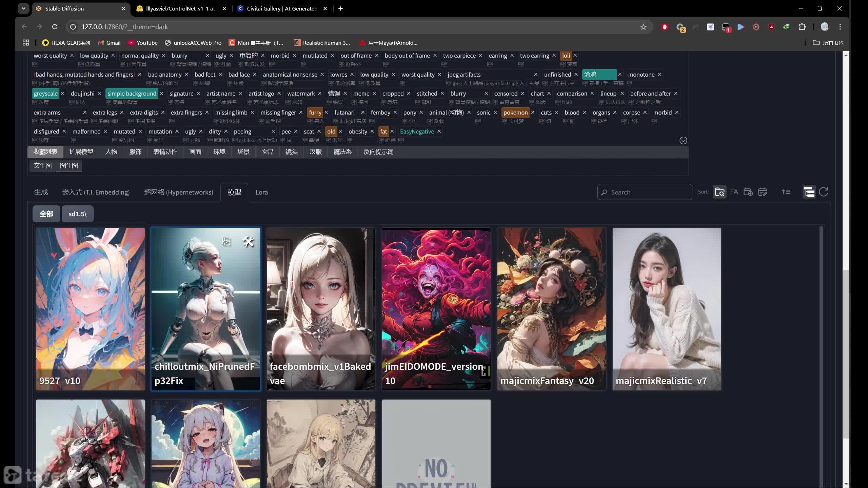Refresh the model cards list
The width and height of the screenshot is (868, 488).
(824, 192)
